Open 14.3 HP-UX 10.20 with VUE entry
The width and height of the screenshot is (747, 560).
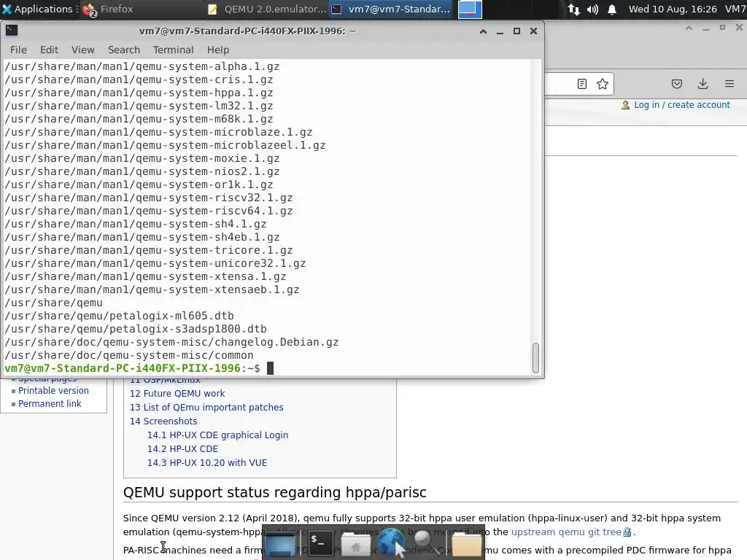[x=206, y=462]
